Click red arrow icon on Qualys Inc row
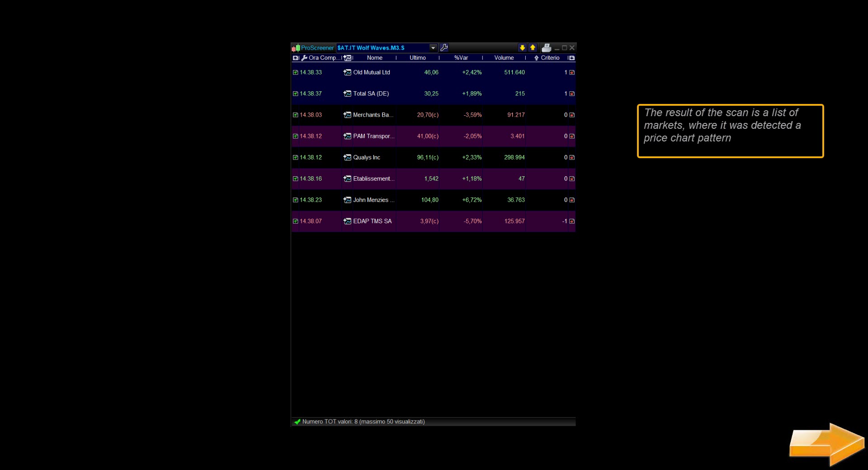This screenshot has width=868, height=470. [572, 157]
